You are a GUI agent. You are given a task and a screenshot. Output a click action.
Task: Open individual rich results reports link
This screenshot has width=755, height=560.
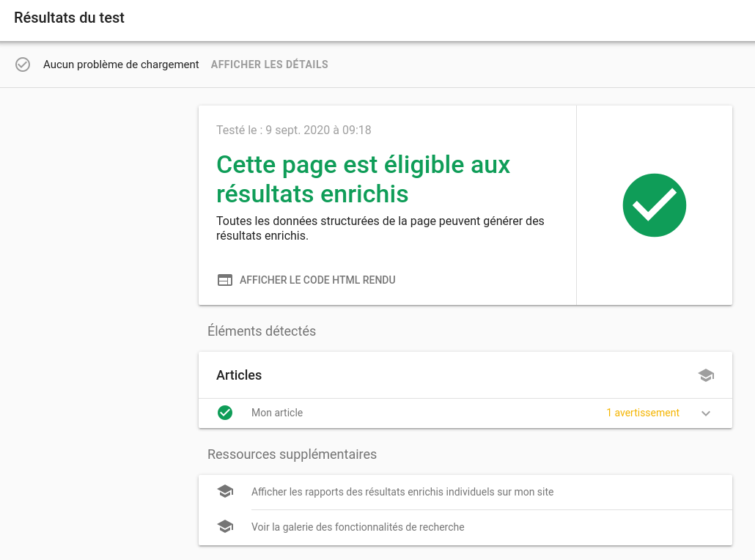coord(402,492)
